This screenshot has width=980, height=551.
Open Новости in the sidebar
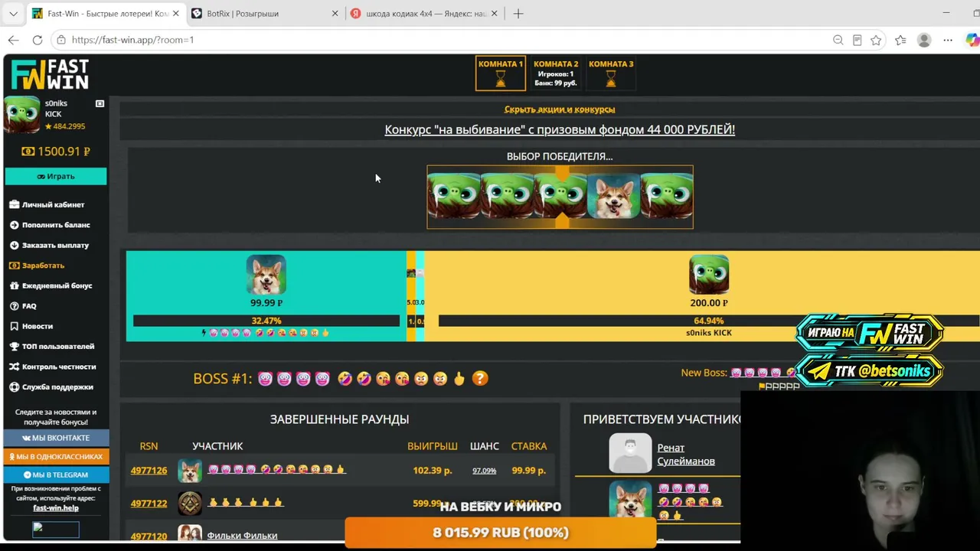31,326
